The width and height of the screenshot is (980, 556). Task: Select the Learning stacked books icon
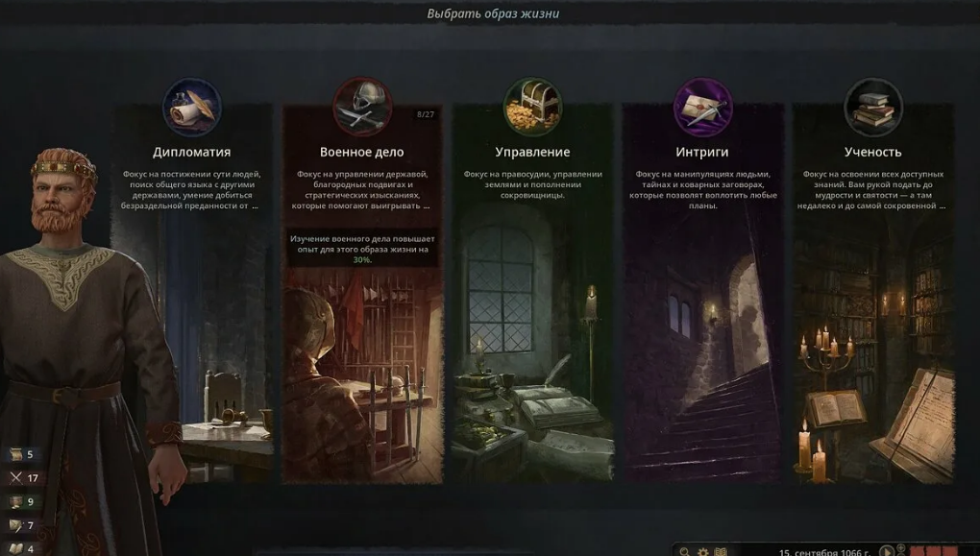(x=873, y=108)
